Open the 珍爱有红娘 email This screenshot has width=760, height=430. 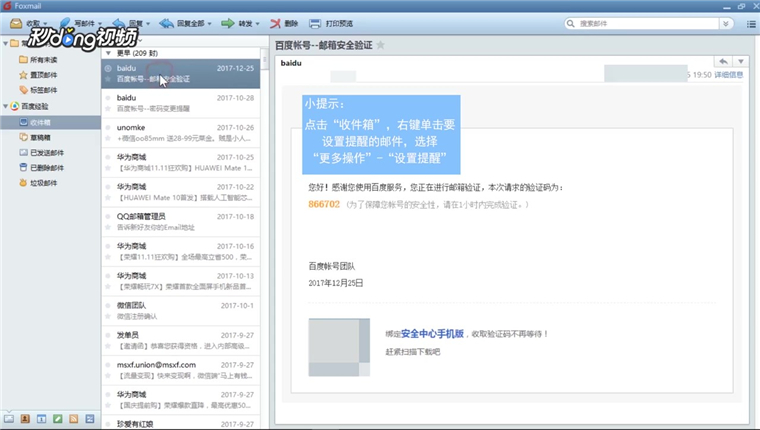[181, 423]
